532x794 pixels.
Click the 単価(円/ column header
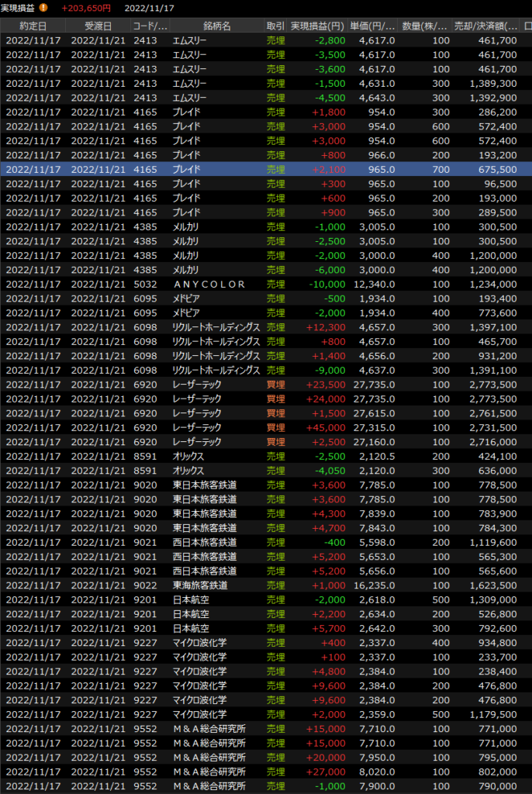point(373,26)
